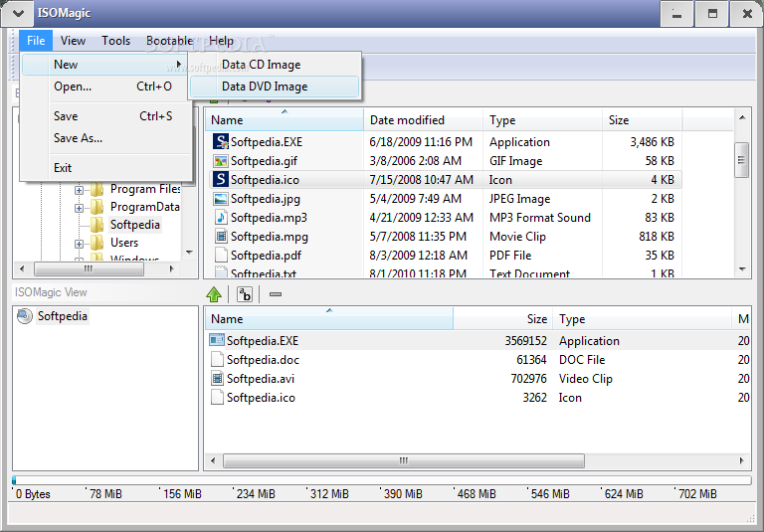The height and width of the screenshot is (532, 764).
Task: Click folder tree scroll right arrow
Action: click(x=171, y=268)
